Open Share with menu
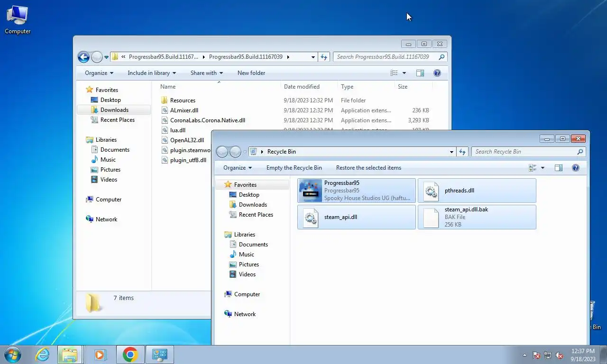This screenshot has width=607, height=364. pos(207,73)
